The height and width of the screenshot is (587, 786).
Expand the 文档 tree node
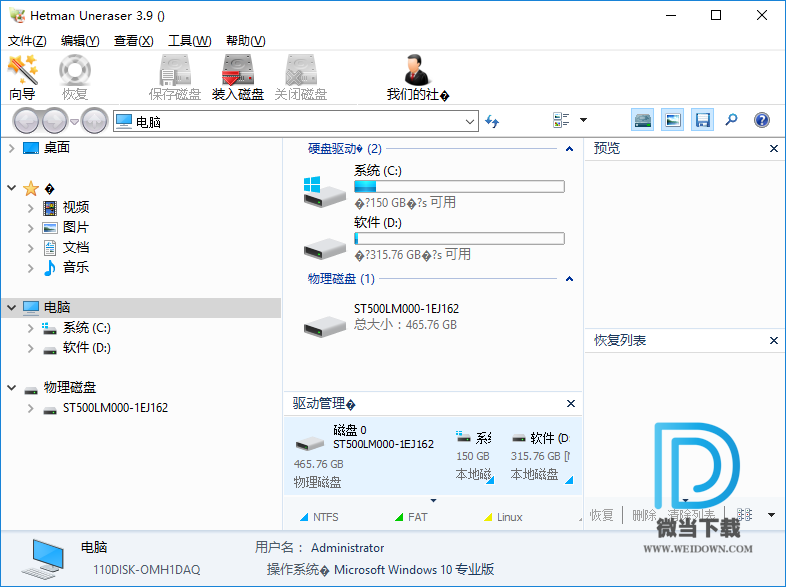click(31, 248)
